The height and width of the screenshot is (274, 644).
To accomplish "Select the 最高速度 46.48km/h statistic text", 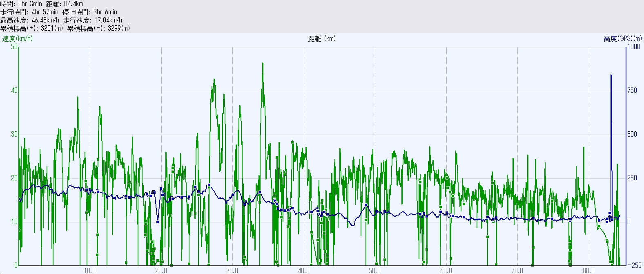I will click(x=30, y=20).
